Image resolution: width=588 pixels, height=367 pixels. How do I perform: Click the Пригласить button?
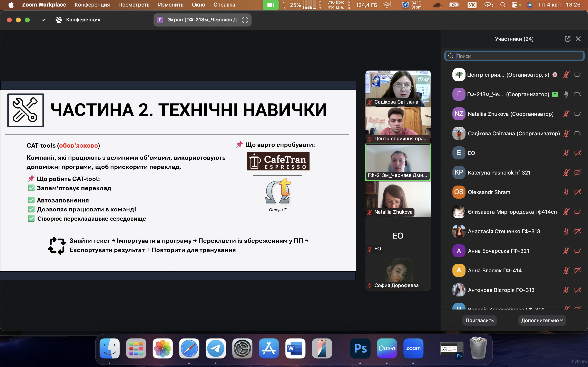[479, 320]
